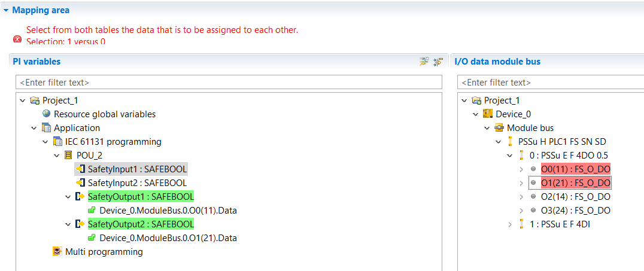644x271 pixels.
Task: Collapse the Module bus node
Action: point(487,128)
